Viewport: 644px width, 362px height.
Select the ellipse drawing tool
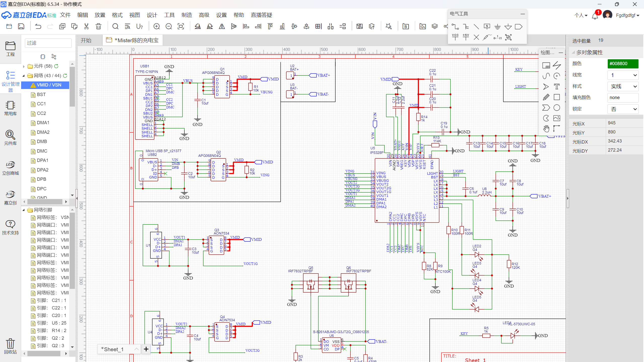[x=557, y=108]
